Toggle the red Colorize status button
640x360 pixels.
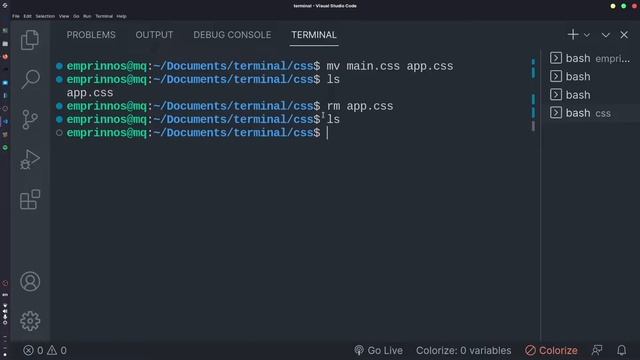[x=551, y=350]
